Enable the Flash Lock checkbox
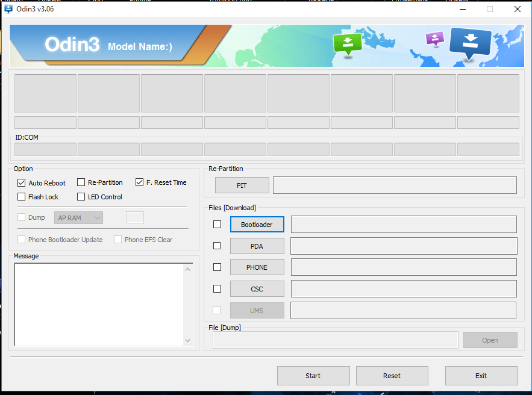Screen dimensions: 532x395 click(x=22, y=197)
